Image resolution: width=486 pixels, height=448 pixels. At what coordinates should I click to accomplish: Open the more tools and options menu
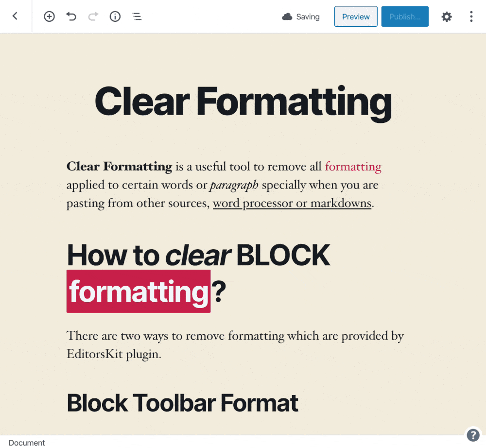click(471, 17)
